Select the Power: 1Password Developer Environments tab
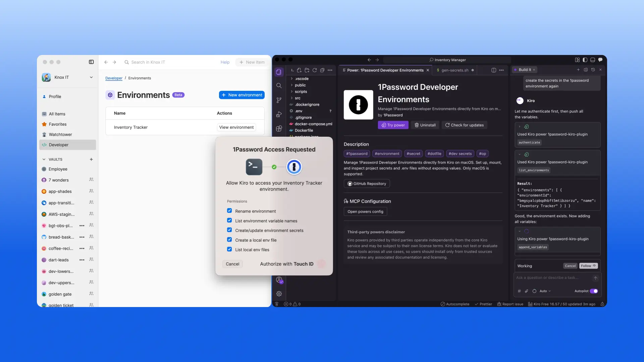The width and height of the screenshot is (644, 362). point(385,70)
